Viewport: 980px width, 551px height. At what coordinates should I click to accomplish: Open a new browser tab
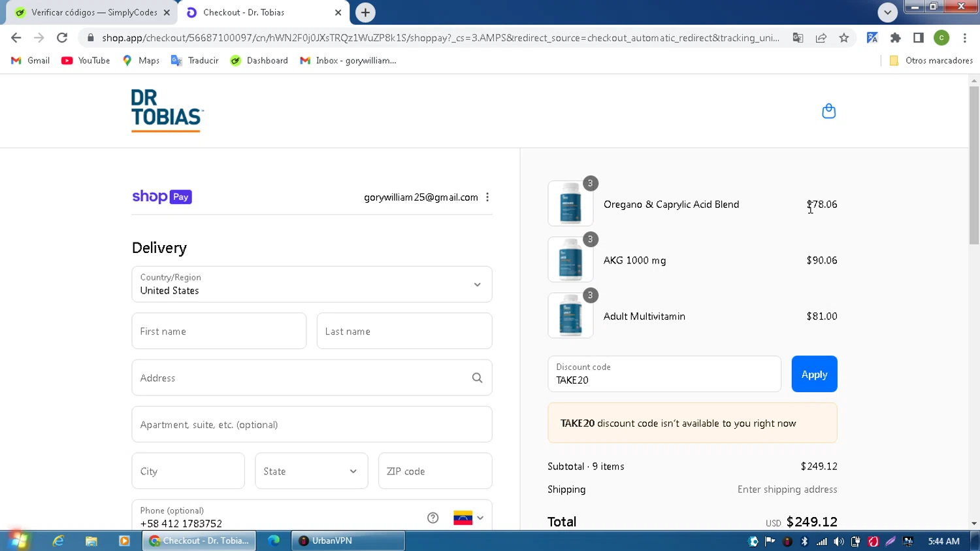point(365,12)
